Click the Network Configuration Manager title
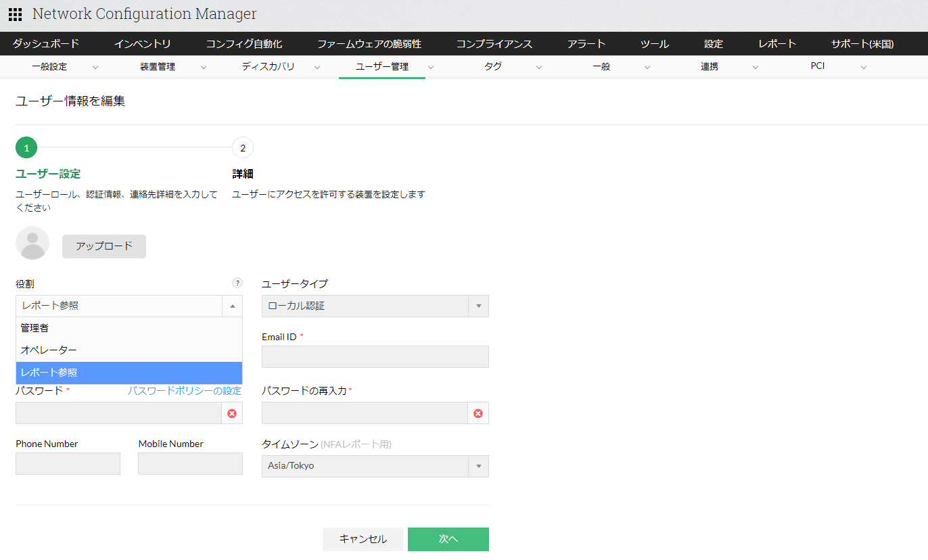Screen dimensions: 928x560 [x=145, y=14]
